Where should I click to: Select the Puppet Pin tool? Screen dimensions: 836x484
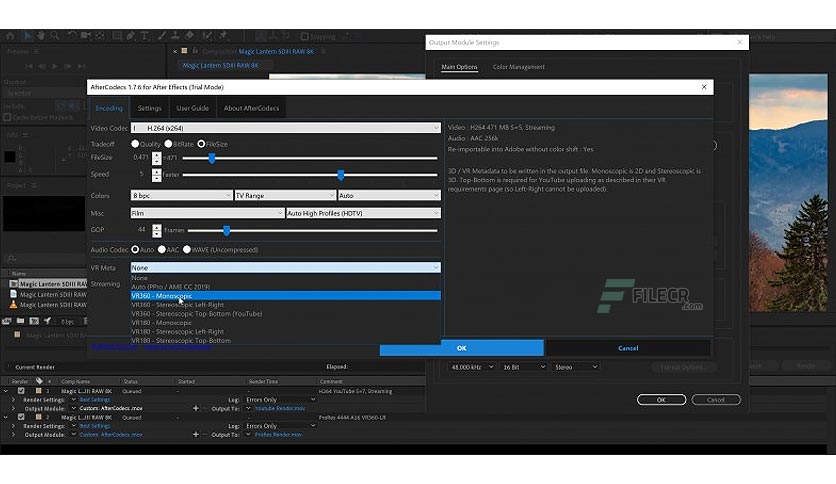(x=223, y=36)
